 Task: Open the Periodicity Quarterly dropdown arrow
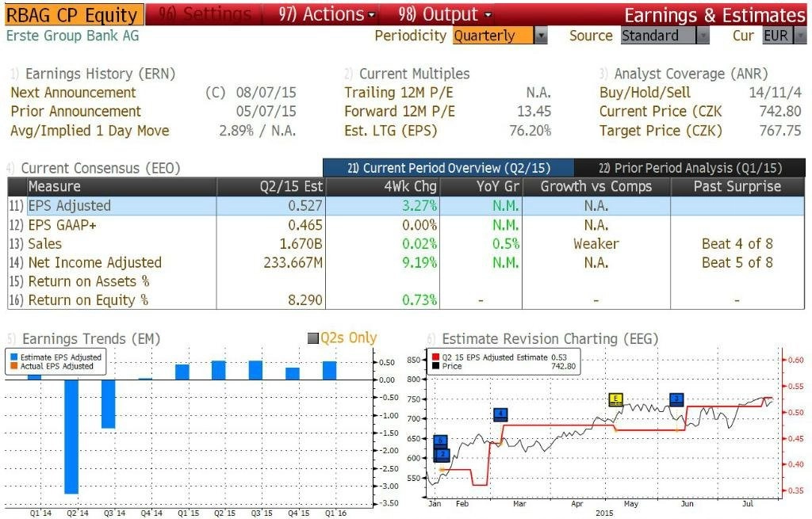(541, 36)
